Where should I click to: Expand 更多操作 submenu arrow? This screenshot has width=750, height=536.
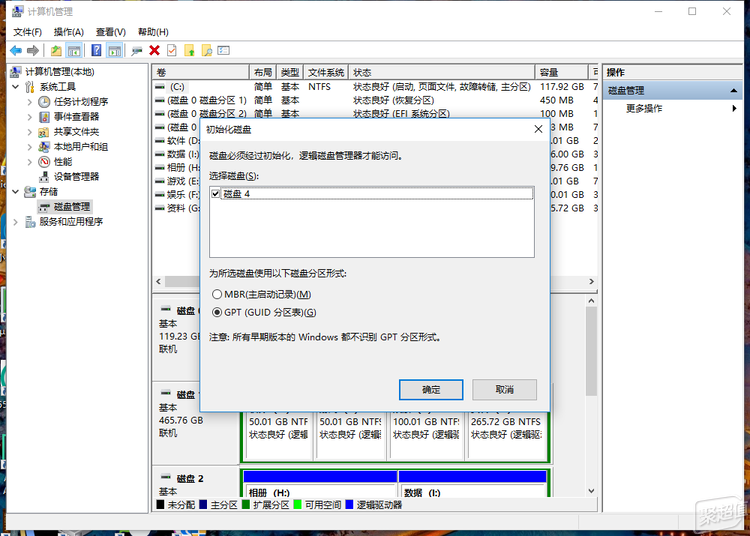[x=735, y=108]
